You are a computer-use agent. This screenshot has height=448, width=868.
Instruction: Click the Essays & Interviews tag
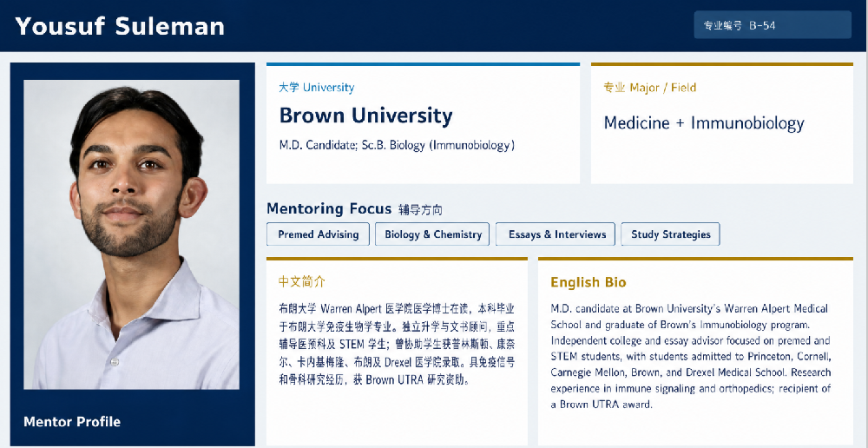point(556,234)
